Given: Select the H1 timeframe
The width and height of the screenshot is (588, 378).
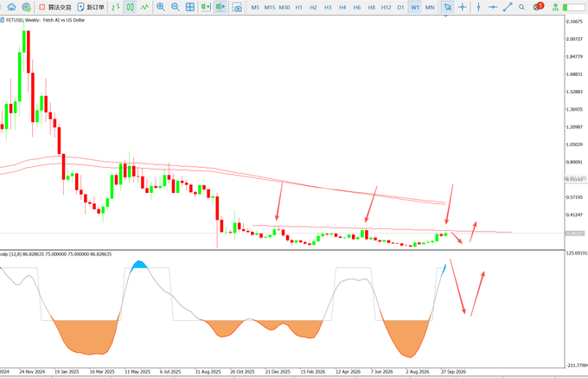Looking at the screenshot, I should [x=299, y=7].
